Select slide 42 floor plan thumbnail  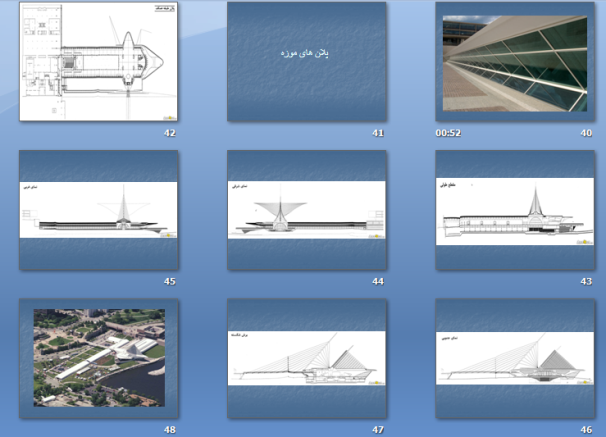click(98, 62)
